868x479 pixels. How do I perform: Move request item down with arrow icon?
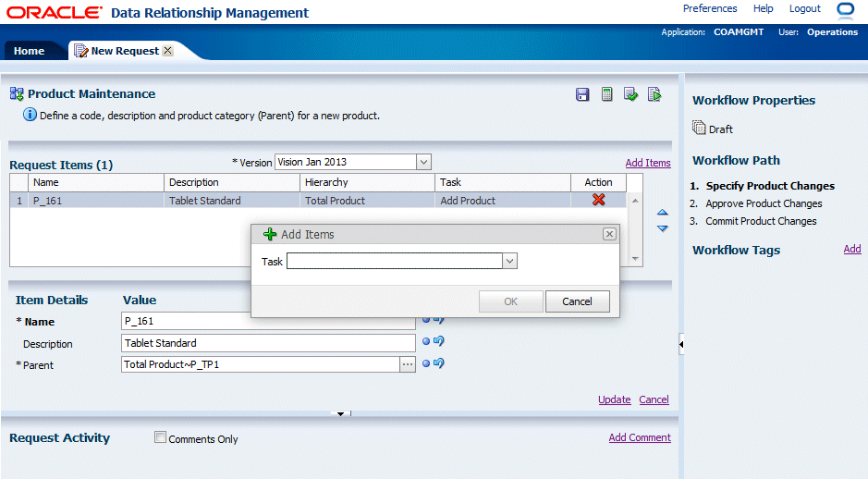(662, 228)
